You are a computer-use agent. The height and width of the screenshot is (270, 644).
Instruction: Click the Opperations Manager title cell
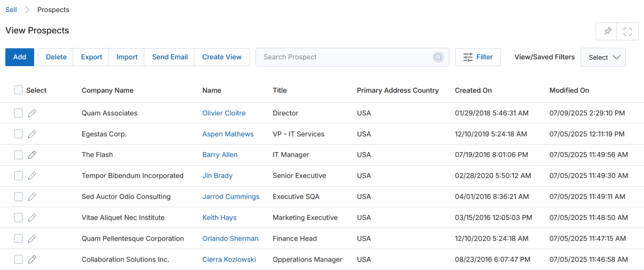coord(307,260)
